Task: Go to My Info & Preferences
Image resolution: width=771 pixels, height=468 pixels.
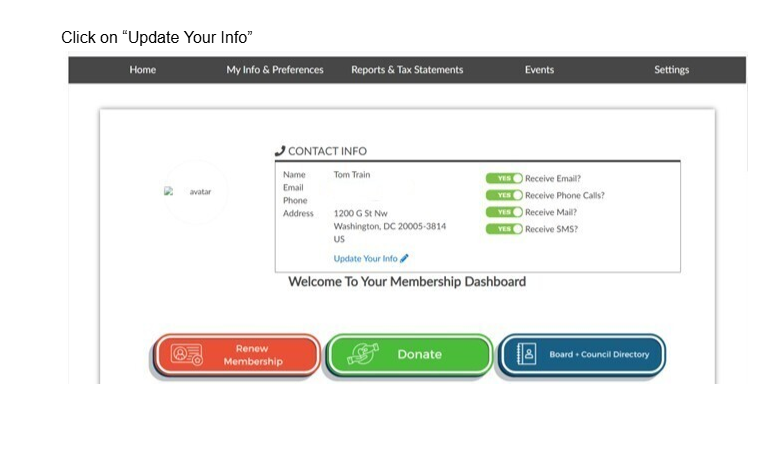Action: click(x=275, y=70)
